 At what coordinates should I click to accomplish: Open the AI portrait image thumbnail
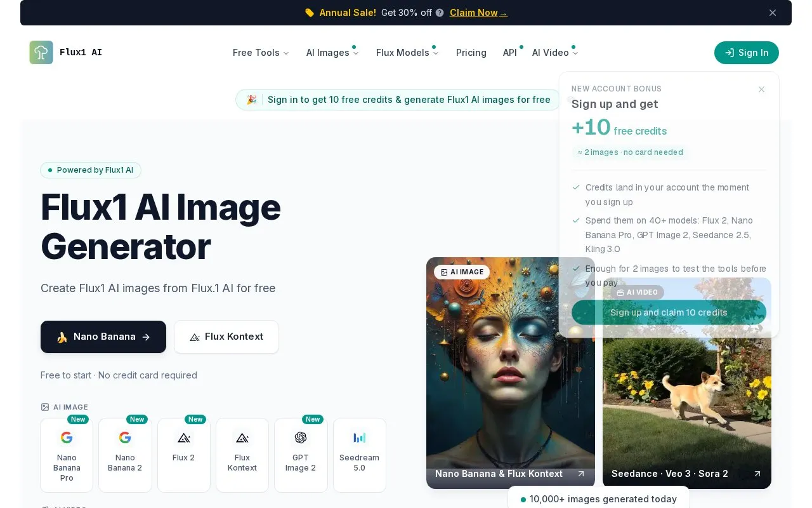coord(511,373)
